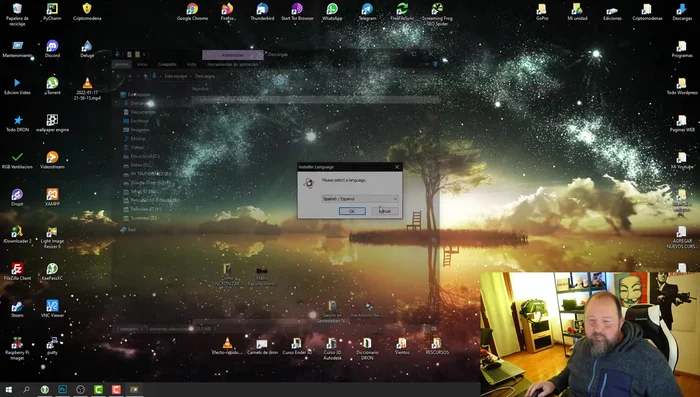700x397 pixels.
Task: Launch wallpaper engine shortcut
Action: 52,124
